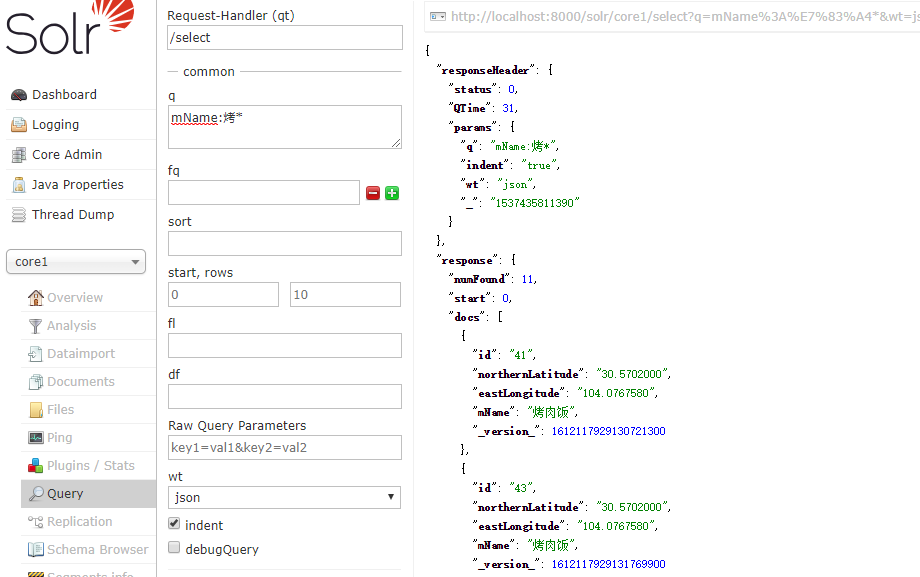Screen dimensions: 920x577
Task: Click the Ping monitor icon
Action: pos(36,438)
